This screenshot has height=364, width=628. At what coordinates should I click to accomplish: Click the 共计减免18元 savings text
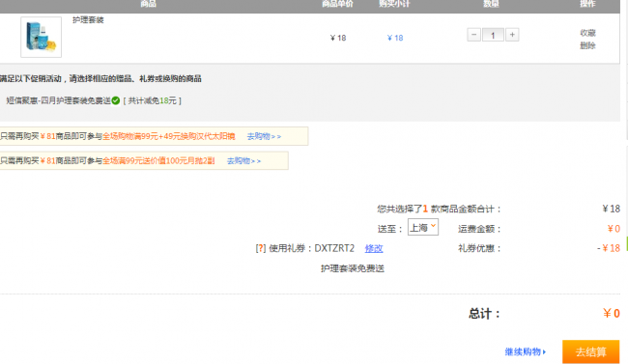coord(153,100)
